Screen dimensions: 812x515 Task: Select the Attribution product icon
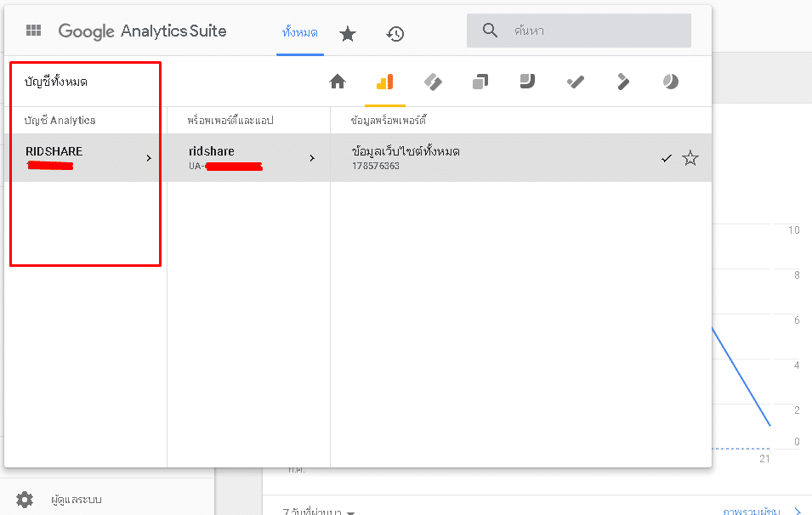coord(623,82)
